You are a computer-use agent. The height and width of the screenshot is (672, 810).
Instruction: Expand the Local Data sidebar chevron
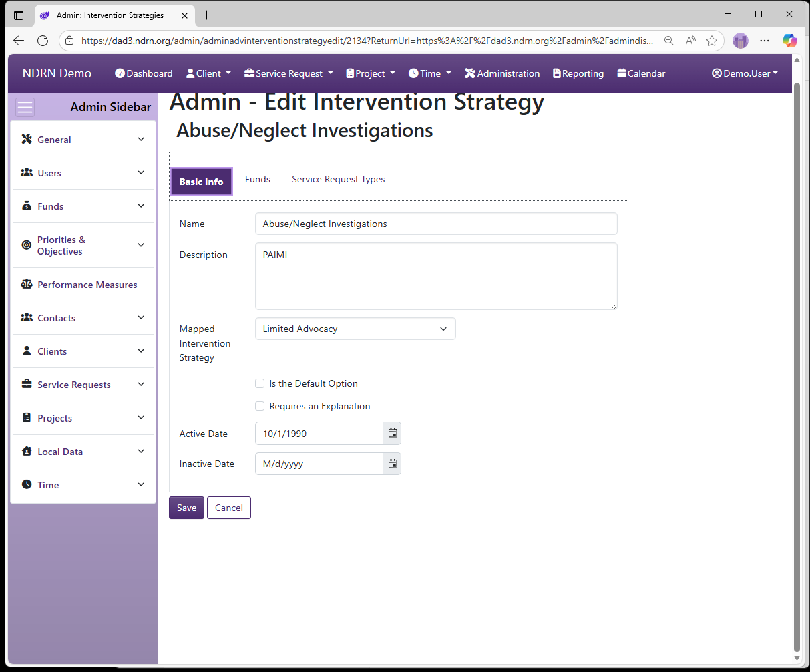[141, 451]
